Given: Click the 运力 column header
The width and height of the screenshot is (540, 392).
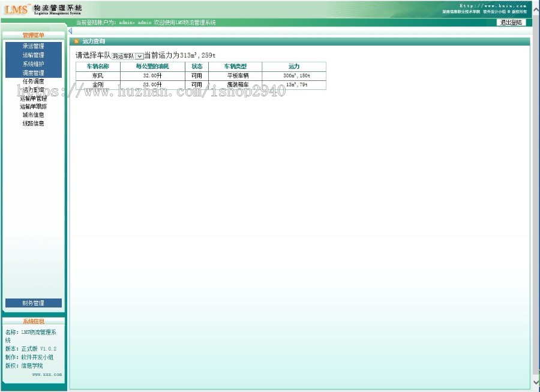Looking at the screenshot, I should pyautogui.click(x=294, y=67).
